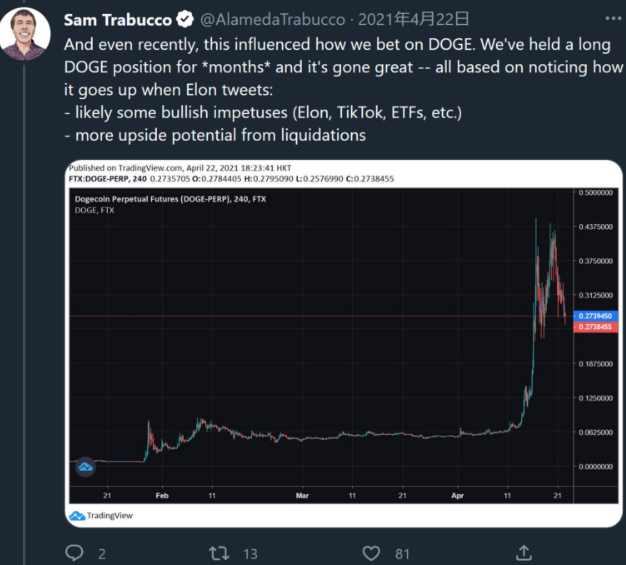Click the Apr marker on the time axis
Viewport: 626px width, 565px height.
point(458,496)
